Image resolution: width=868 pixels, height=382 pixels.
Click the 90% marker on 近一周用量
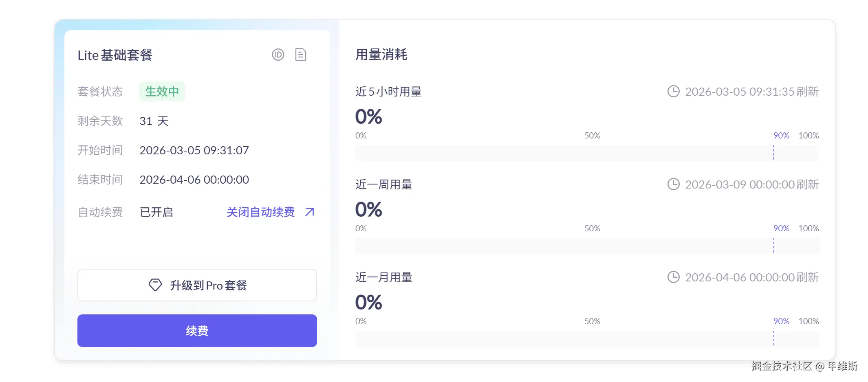pyautogui.click(x=781, y=228)
